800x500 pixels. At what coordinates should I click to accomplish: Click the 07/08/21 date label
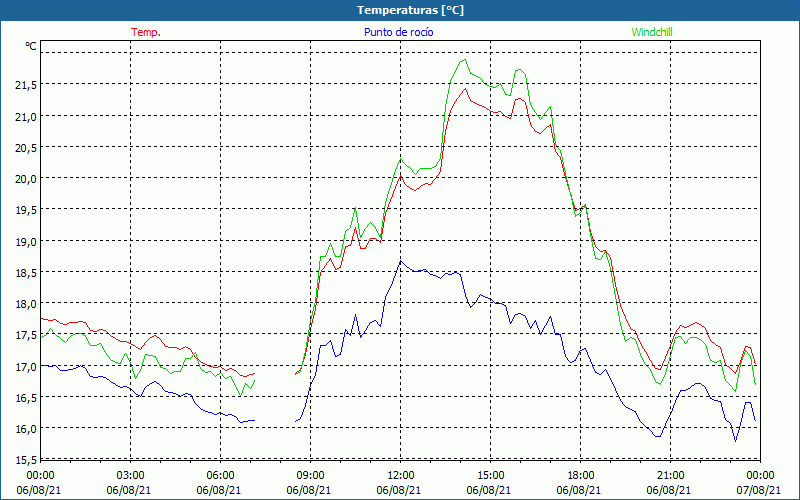pos(759,490)
